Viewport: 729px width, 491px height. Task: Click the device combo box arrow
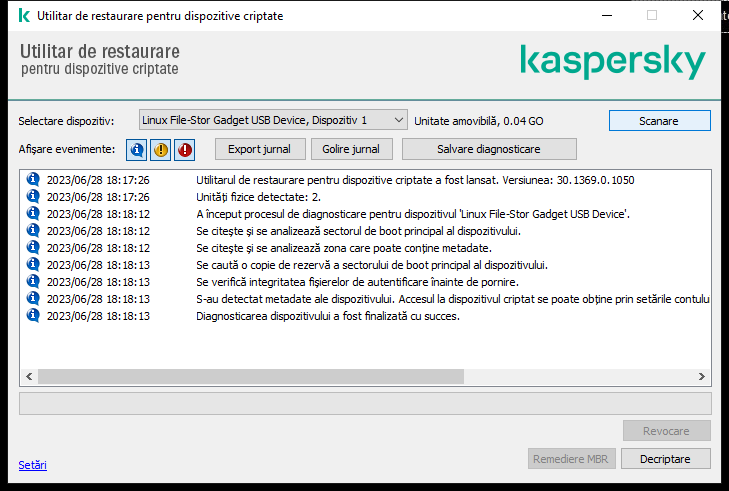click(x=398, y=120)
